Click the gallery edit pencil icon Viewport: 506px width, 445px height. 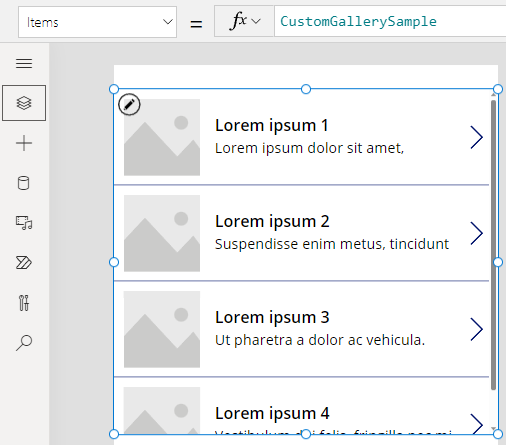coord(129,105)
